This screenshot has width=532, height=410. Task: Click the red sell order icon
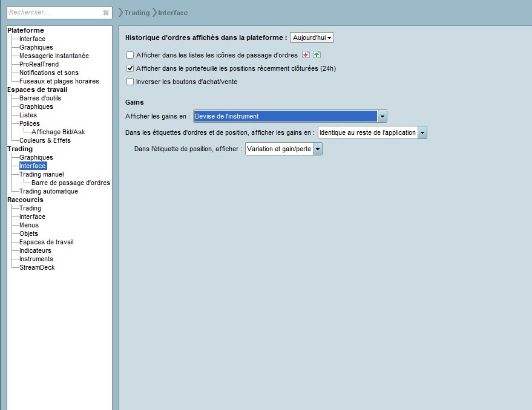tap(306, 54)
